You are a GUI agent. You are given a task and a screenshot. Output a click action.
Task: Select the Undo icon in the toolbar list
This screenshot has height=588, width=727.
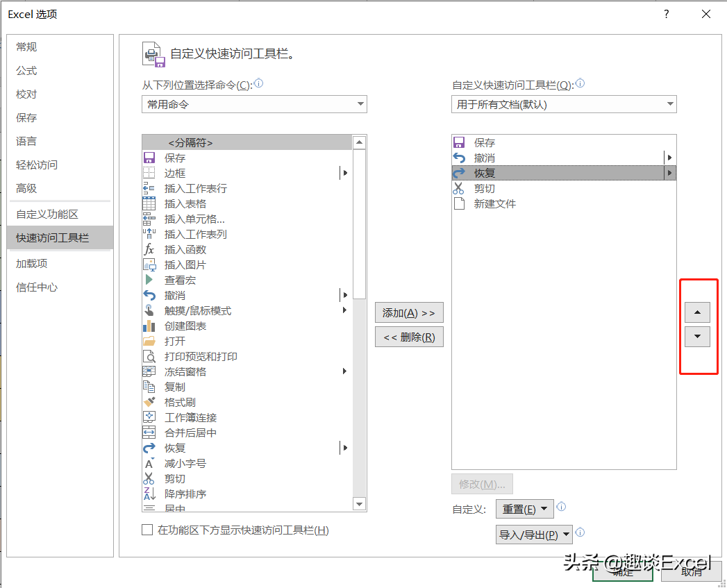coord(458,158)
